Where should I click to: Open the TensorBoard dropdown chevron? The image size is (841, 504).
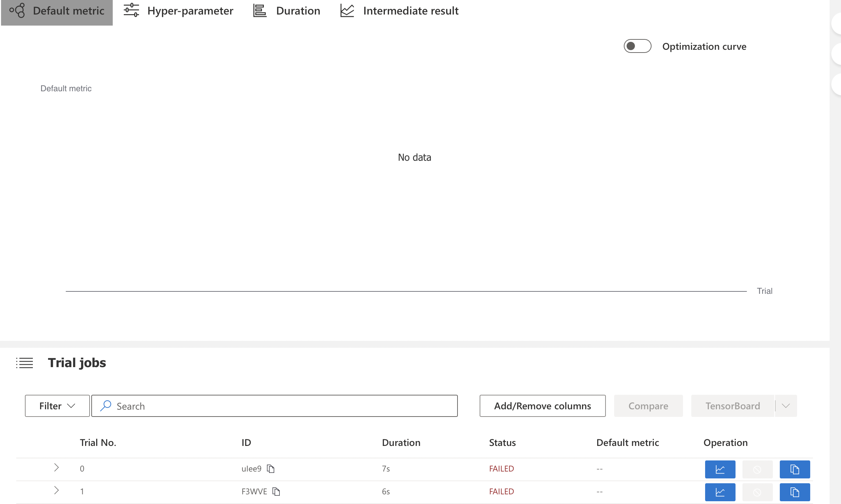pos(785,406)
